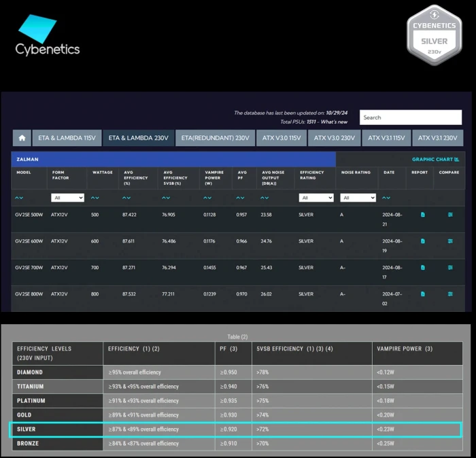The height and width of the screenshot is (458, 476).
Task: Click the Cybenetics Silver 230V badge
Action: coord(435,35)
